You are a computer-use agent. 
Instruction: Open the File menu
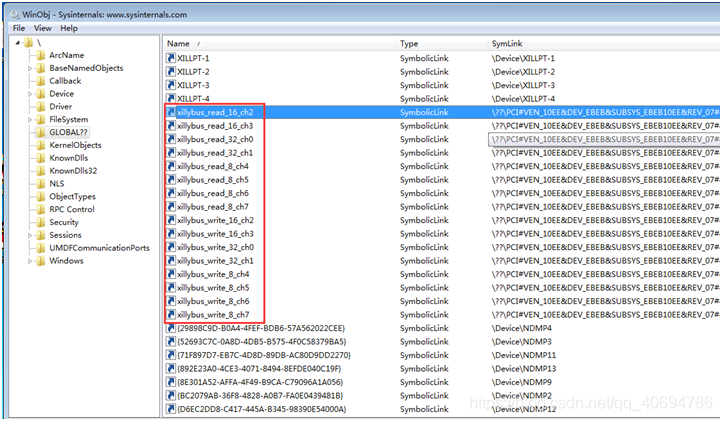19,28
